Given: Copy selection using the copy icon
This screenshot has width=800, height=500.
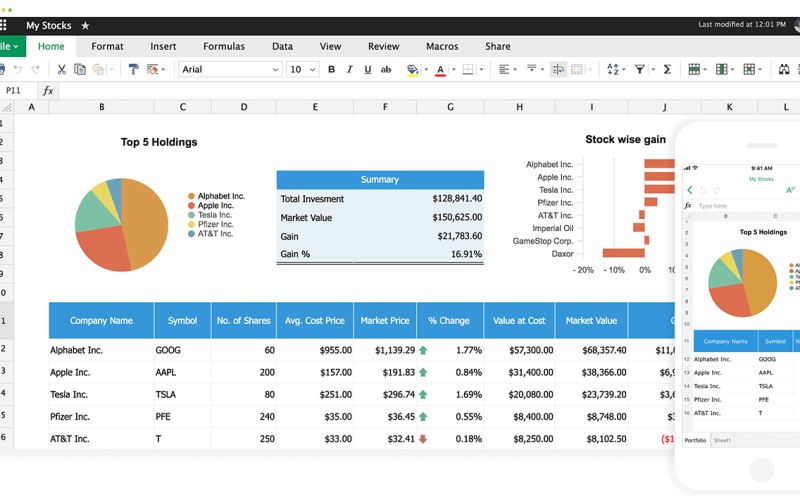Looking at the screenshot, I should tap(80, 69).
